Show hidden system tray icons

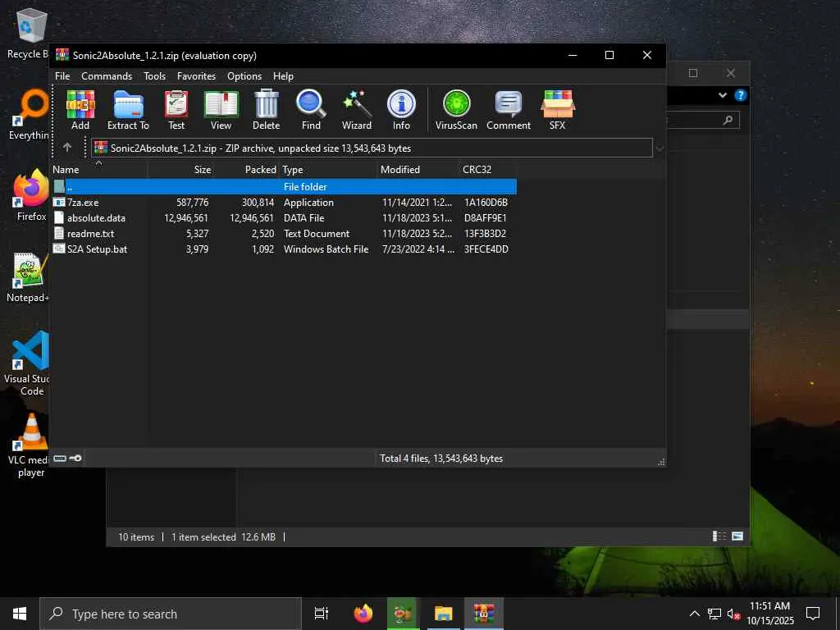click(694, 614)
